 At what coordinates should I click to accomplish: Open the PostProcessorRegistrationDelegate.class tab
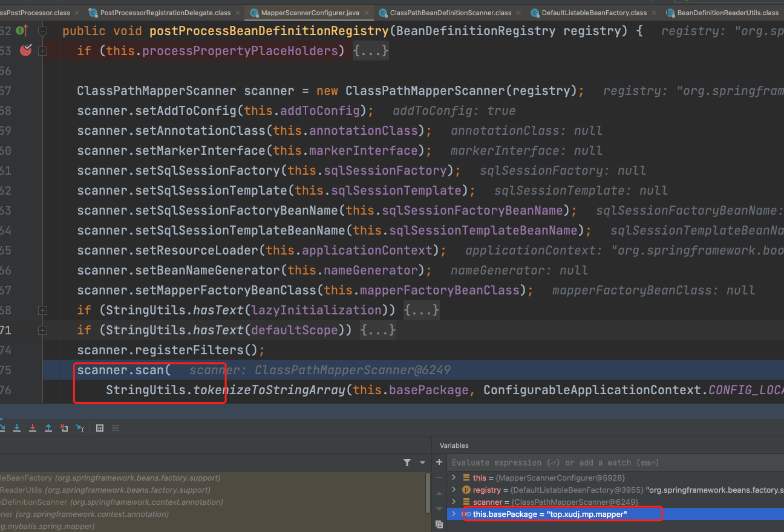[165, 13]
